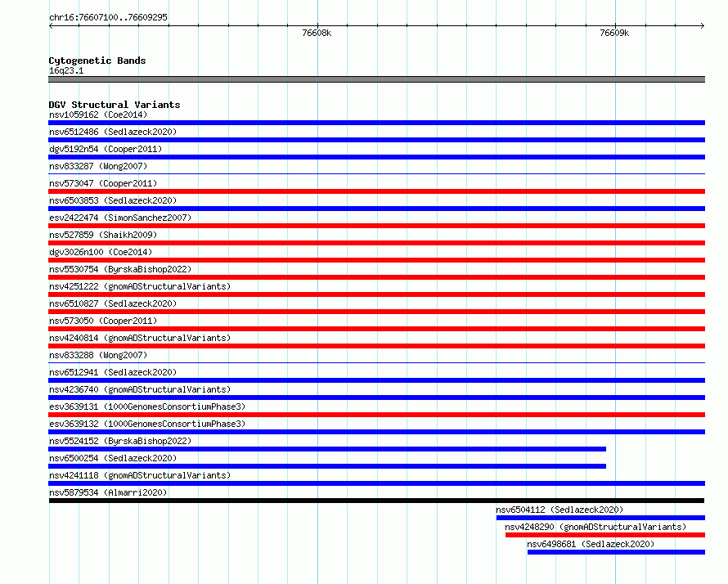Image resolution: width=728 pixels, height=584 pixels.
Task: Open nsv5524152 (ByrskaBishop2022) label
Action: tap(120, 441)
